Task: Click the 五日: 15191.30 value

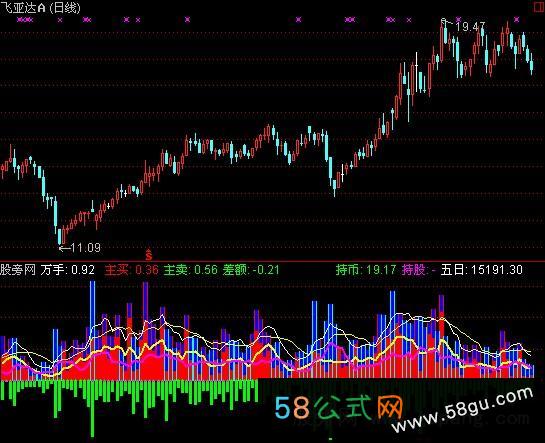Action: click(x=482, y=270)
